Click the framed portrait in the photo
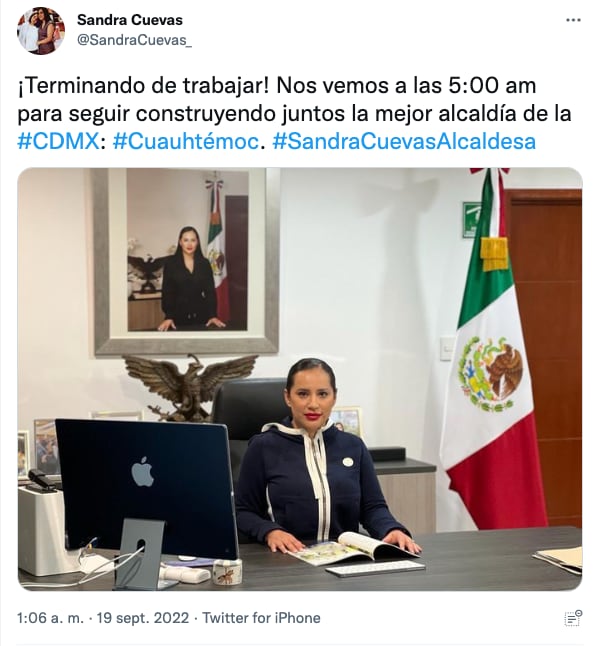 [x=186, y=261]
